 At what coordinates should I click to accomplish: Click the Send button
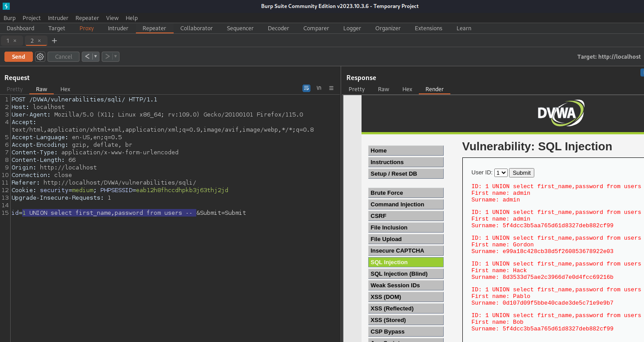pyautogui.click(x=18, y=56)
